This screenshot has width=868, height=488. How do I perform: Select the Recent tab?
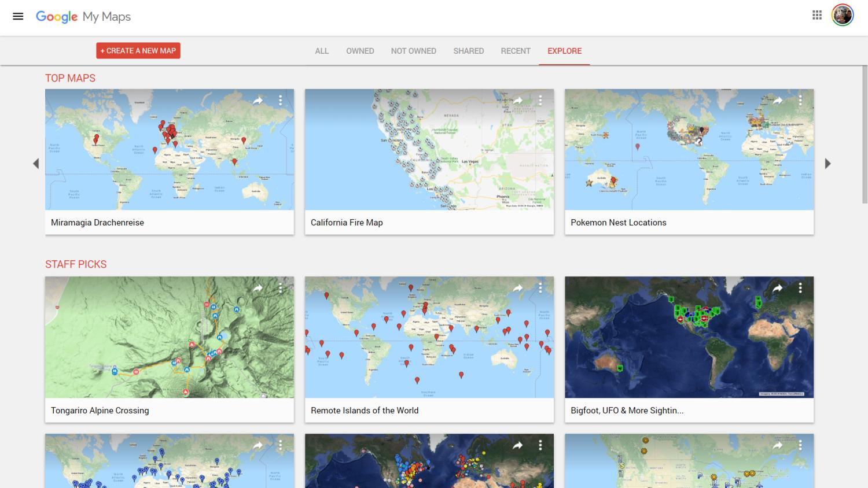tap(515, 51)
